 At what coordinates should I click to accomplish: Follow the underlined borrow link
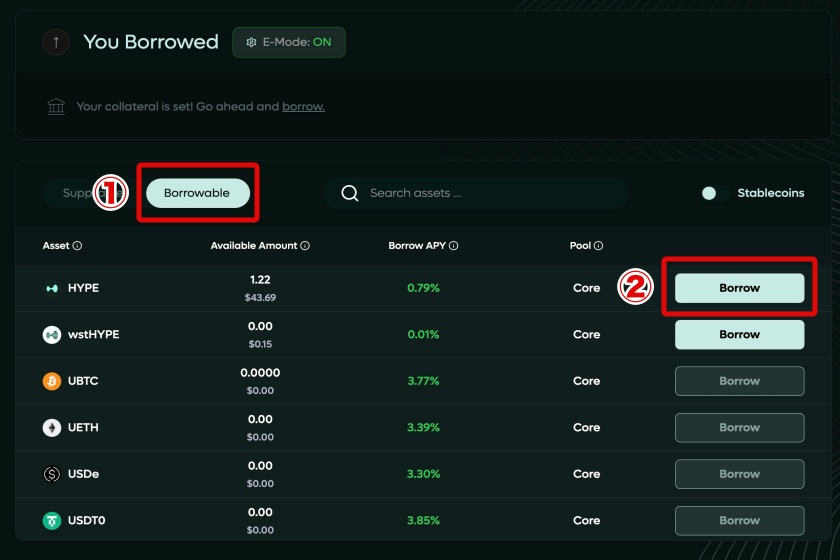tap(303, 107)
